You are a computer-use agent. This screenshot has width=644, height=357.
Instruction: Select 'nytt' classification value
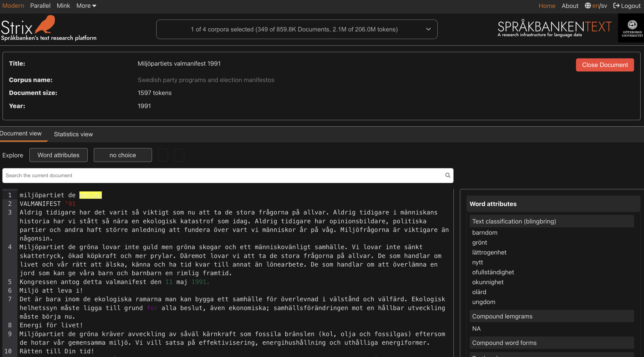(478, 262)
